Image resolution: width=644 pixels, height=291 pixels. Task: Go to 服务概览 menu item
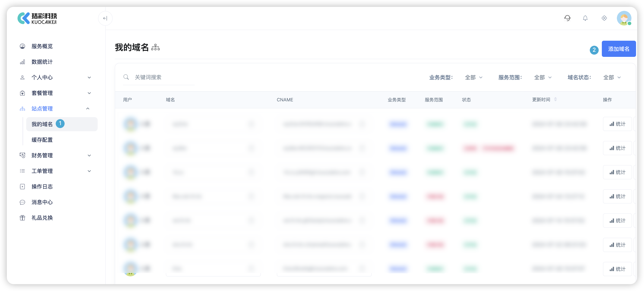42,46
